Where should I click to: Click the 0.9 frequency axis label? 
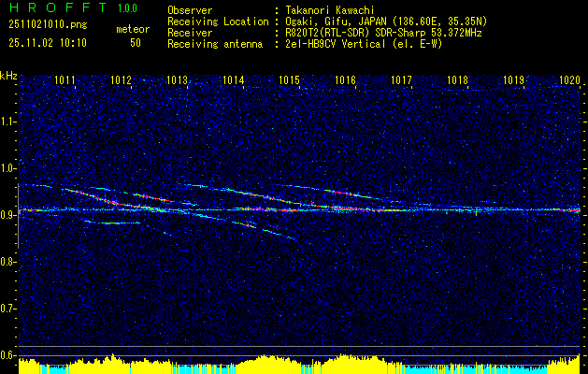click(8, 215)
